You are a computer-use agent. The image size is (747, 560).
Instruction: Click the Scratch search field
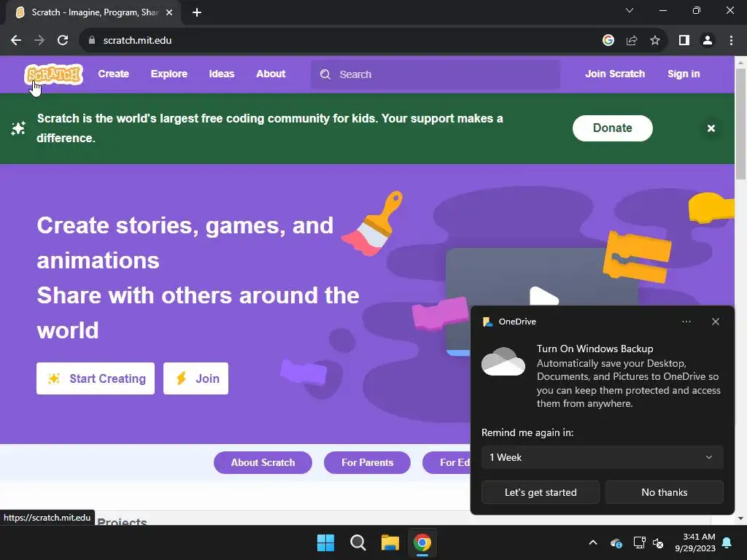coord(436,74)
